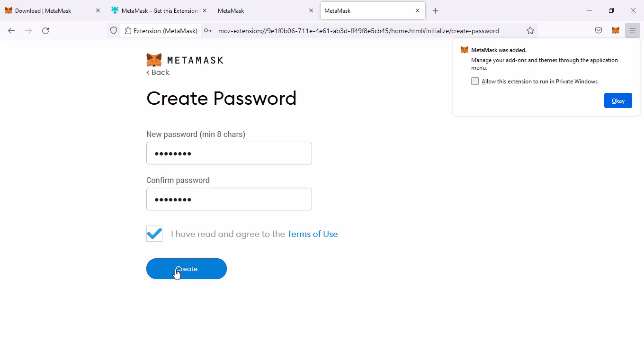Click the saved password key icon
Screen dimensions: 644x345
coord(208,30)
